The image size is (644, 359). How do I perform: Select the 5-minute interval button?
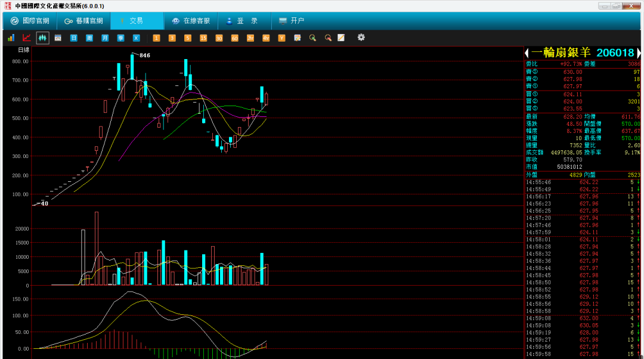(x=188, y=38)
